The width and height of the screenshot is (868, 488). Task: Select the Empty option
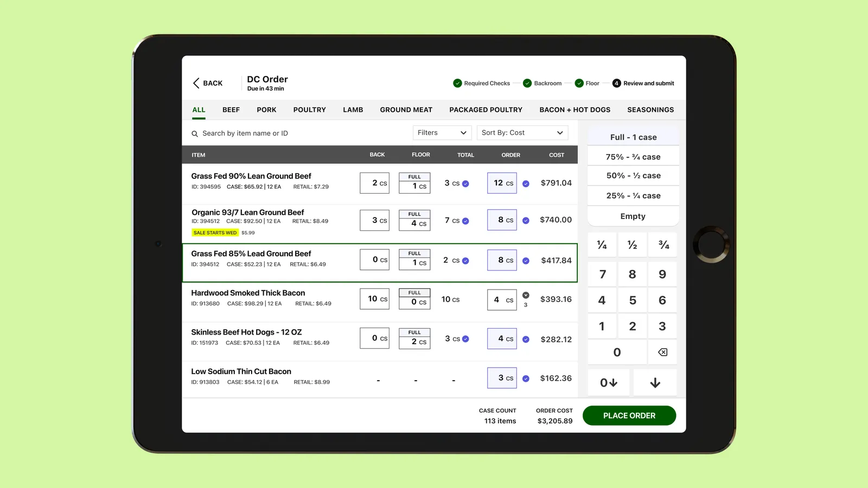(633, 216)
